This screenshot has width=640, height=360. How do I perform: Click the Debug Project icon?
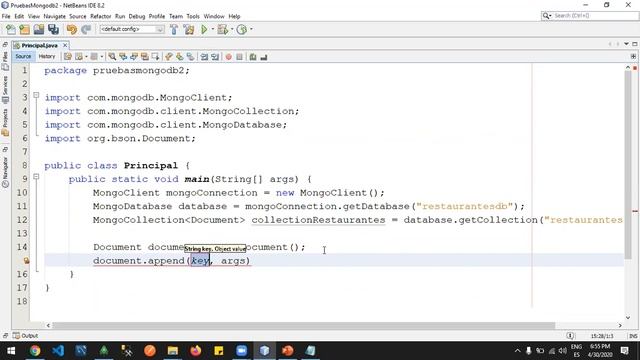[x=222, y=29]
